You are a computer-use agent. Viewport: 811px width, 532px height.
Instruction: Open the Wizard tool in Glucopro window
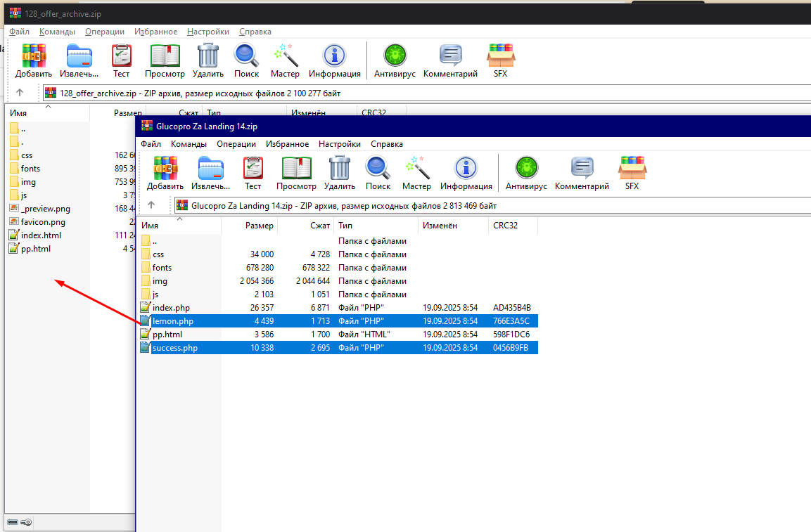click(416, 173)
